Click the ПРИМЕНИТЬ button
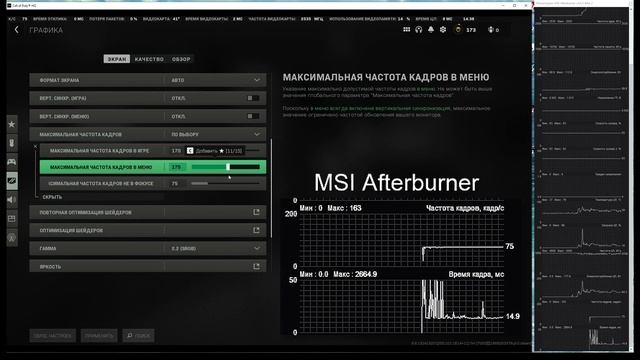 (x=99, y=336)
